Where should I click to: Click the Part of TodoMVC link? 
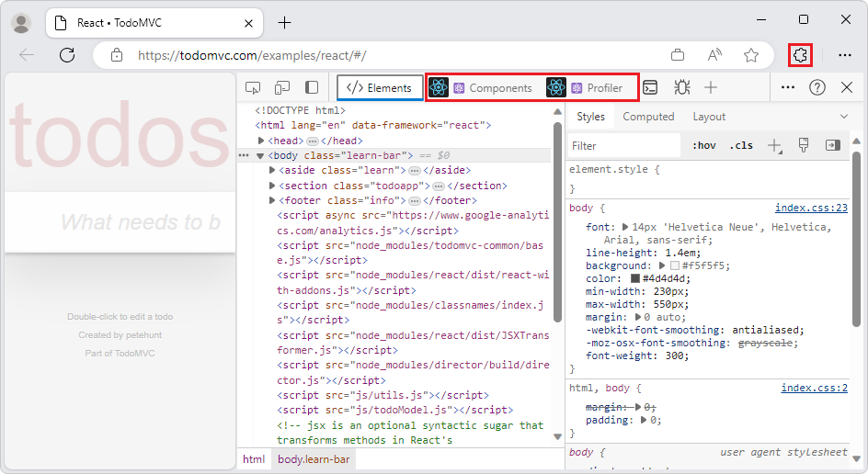(x=120, y=353)
